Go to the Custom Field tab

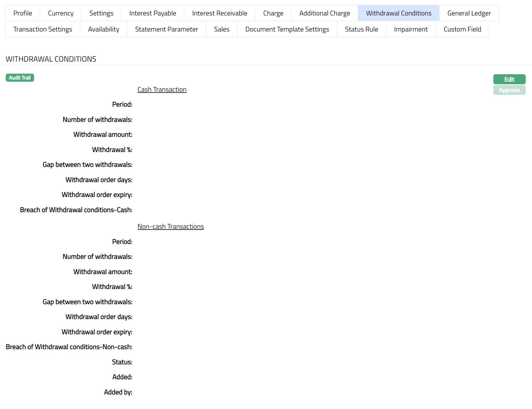(462, 29)
